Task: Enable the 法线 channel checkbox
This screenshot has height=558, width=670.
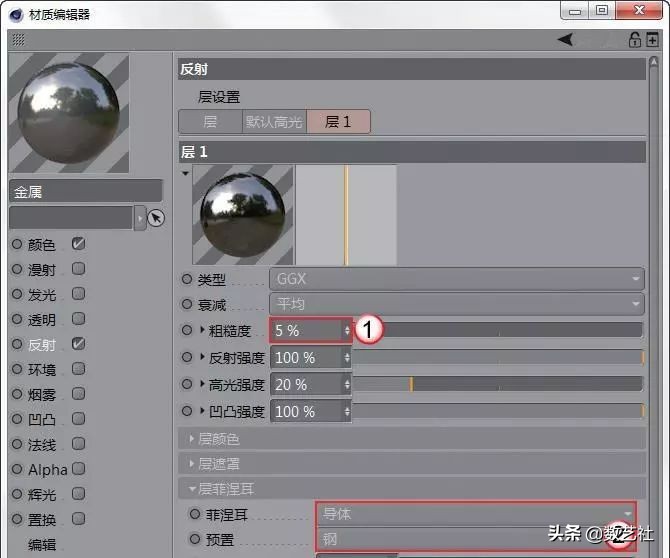Action: (x=79, y=443)
